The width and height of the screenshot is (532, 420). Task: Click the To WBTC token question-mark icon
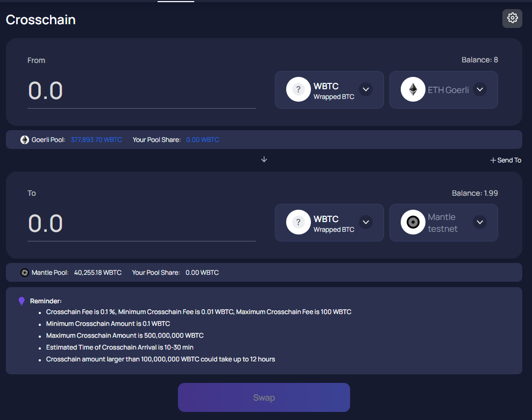(298, 222)
